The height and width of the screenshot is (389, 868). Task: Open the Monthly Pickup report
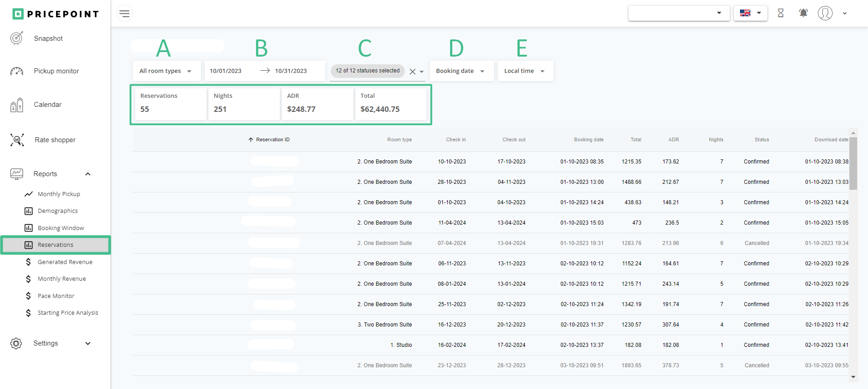59,194
